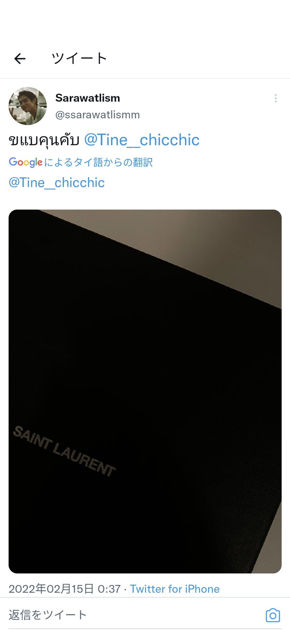Tap the Googleによるタイ語からの翻訳 label
The height and width of the screenshot is (644, 290).
point(81,162)
